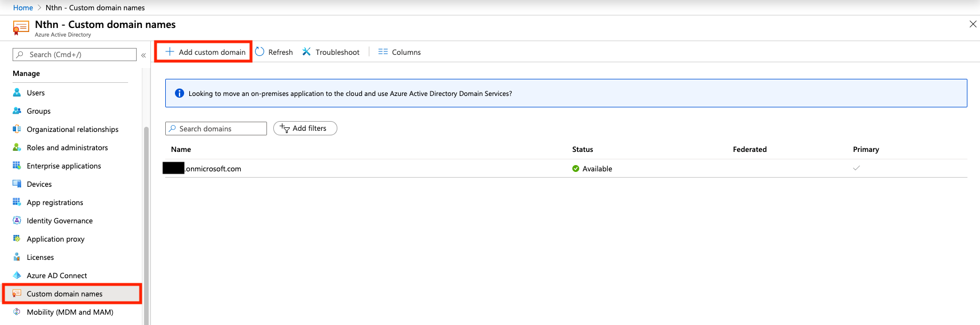980x325 pixels.
Task: Open Identity Governance icon
Action: [x=17, y=220]
